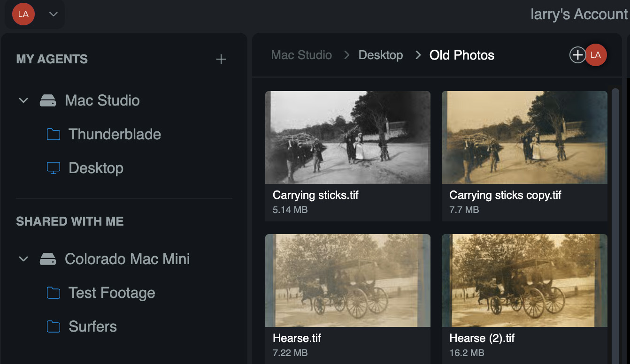Click the vertical scrollbar in file panel
Viewport: 630px width, 364px height.
[615, 225]
